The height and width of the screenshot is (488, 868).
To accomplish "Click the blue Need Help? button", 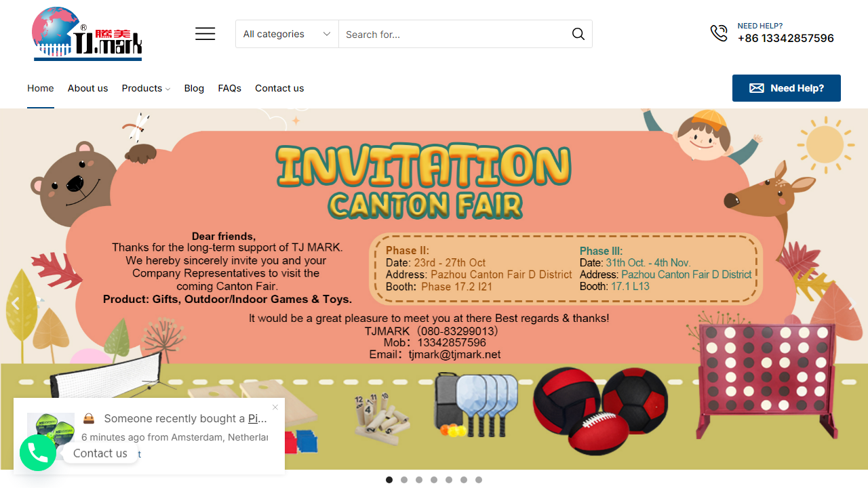I will pyautogui.click(x=787, y=88).
